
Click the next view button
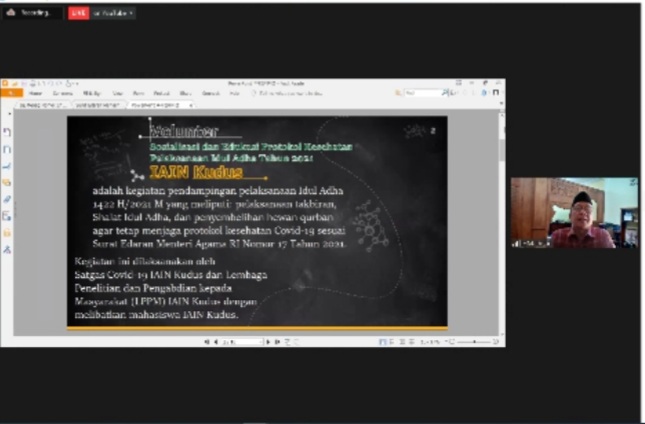coord(296,342)
